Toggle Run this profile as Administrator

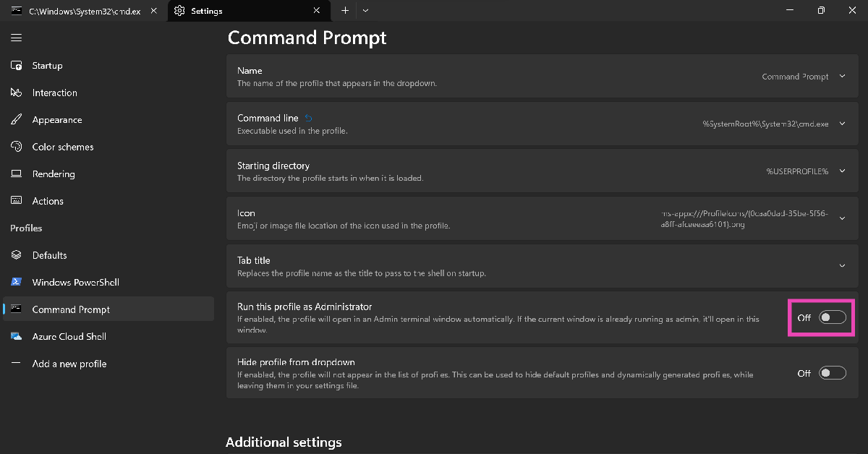click(832, 317)
